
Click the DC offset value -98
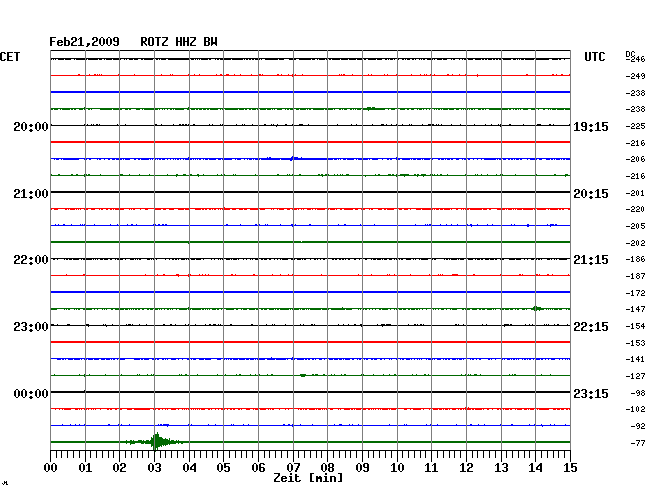638,393
